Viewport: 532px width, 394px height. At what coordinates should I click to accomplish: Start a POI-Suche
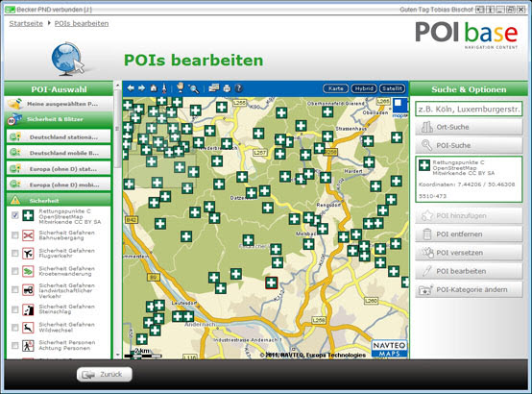(x=469, y=145)
